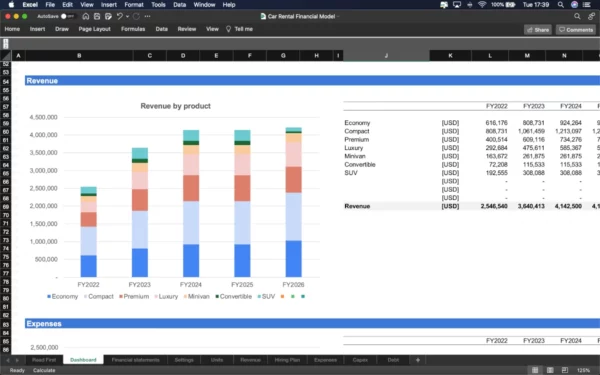Open the Tools menu in menu bar
The image size is (600, 375).
pyautogui.click(x=158, y=5)
